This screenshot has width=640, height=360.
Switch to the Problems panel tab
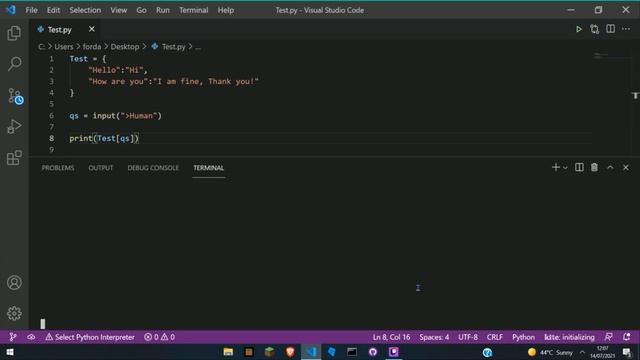(58, 168)
